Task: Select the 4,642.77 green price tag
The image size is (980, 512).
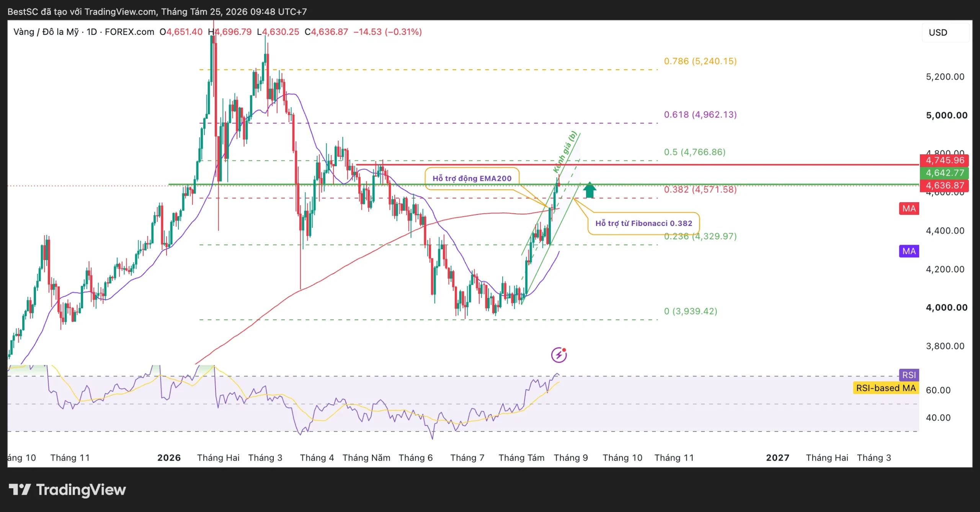Action: click(944, 173)
